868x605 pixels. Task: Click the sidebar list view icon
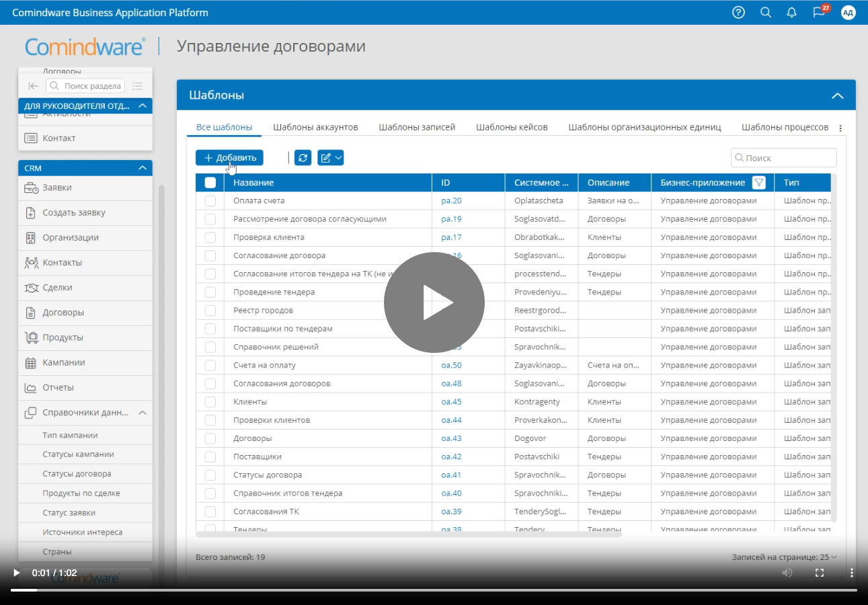click(x=138, y=86)
